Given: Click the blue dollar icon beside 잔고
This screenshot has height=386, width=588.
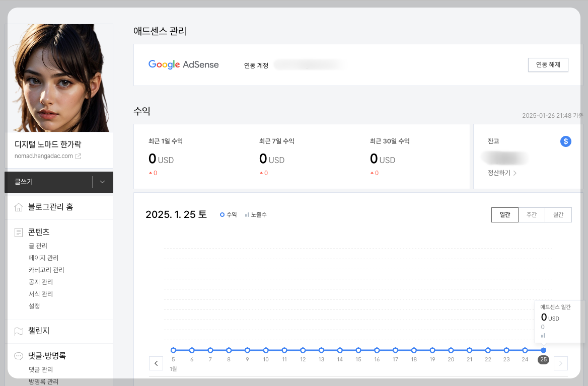Looking at the screenshot, I should point(565,141).
